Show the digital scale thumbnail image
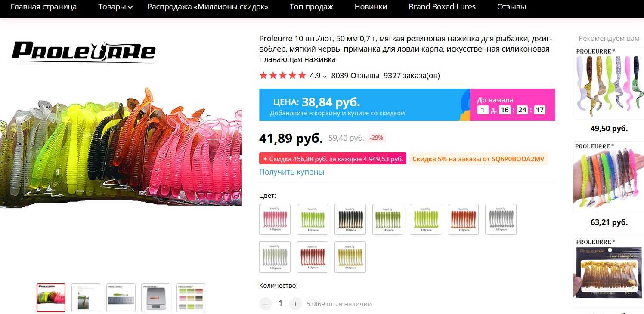Screen dimensions: 644x314 tap(156, 298)
